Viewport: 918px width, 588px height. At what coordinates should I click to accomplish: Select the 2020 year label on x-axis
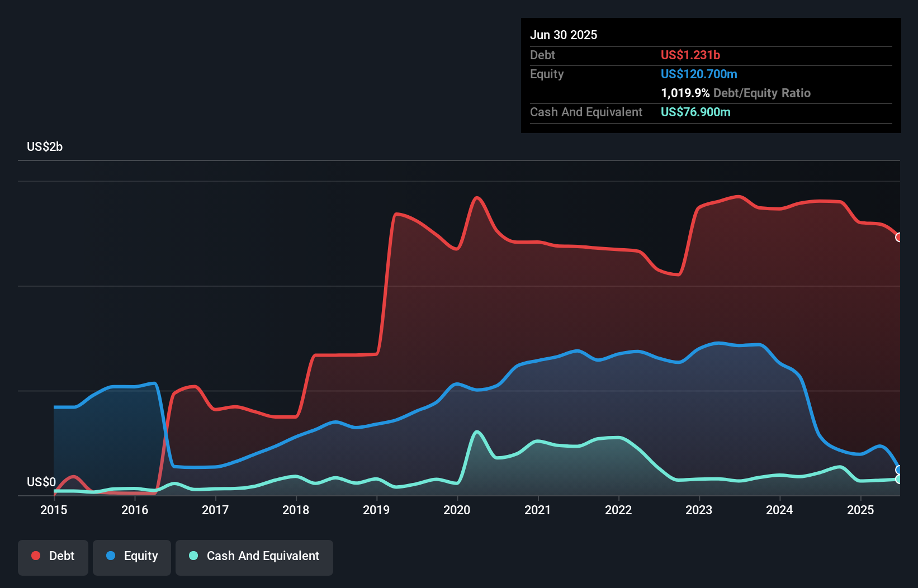(x=456, y=510)
